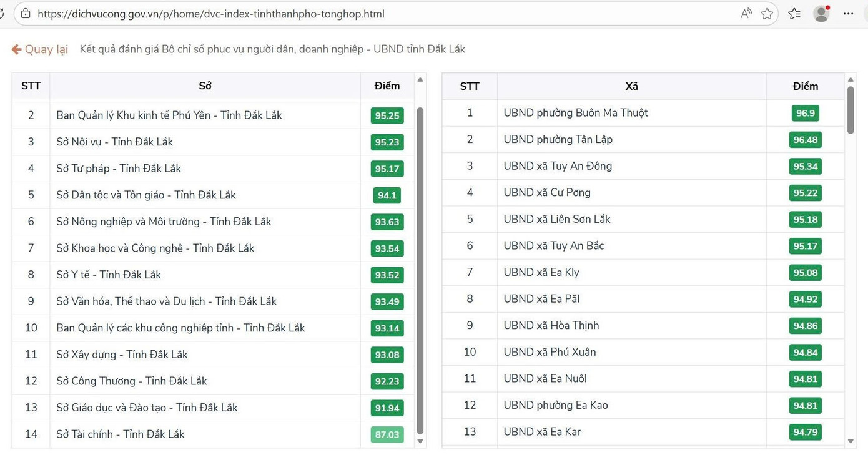Image resolution: width=868 pixels, height=455 pixels.
Task: Click the Quay lại link
Action: pos(46,49)
